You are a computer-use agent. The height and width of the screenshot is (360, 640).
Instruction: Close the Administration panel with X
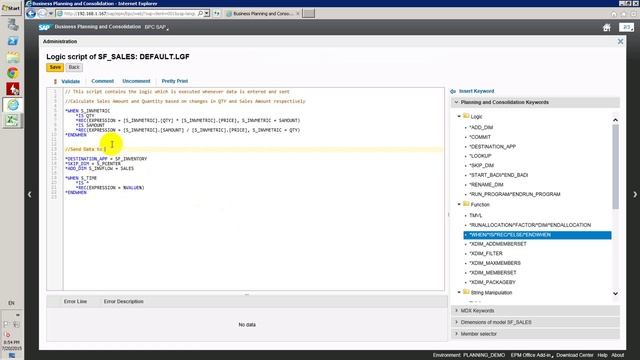[x=620, y=41]
